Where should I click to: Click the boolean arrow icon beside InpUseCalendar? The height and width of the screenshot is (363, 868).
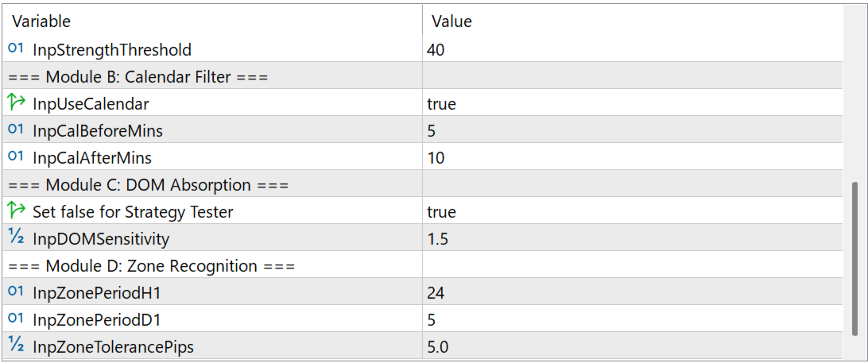[x=16, y=103]
